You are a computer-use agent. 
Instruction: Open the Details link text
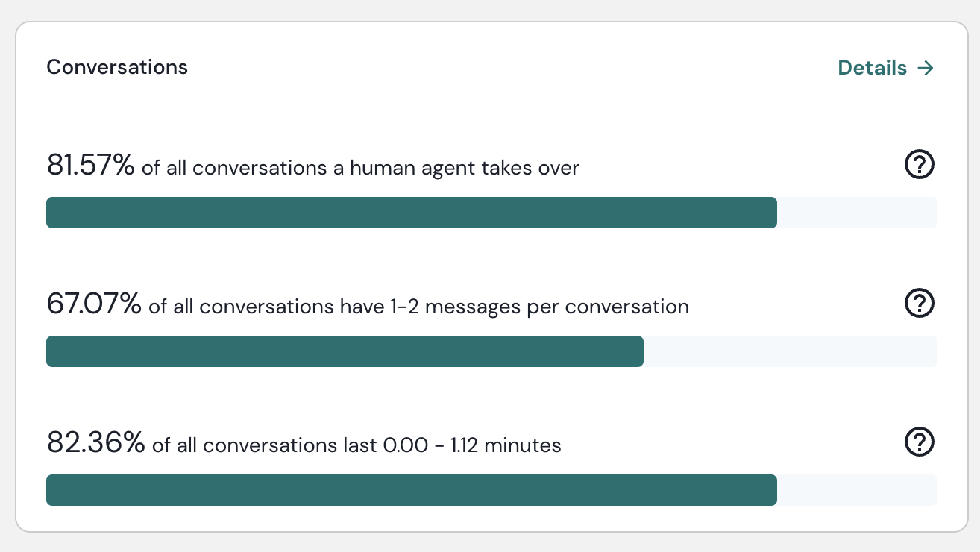pos(873,68)
